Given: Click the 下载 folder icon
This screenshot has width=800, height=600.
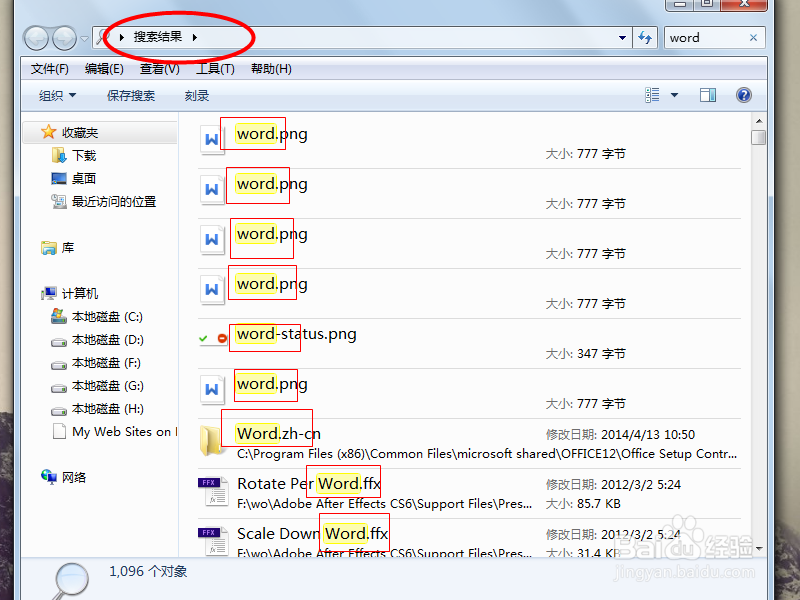Looking at the screenshot, I should coord(59,155).
